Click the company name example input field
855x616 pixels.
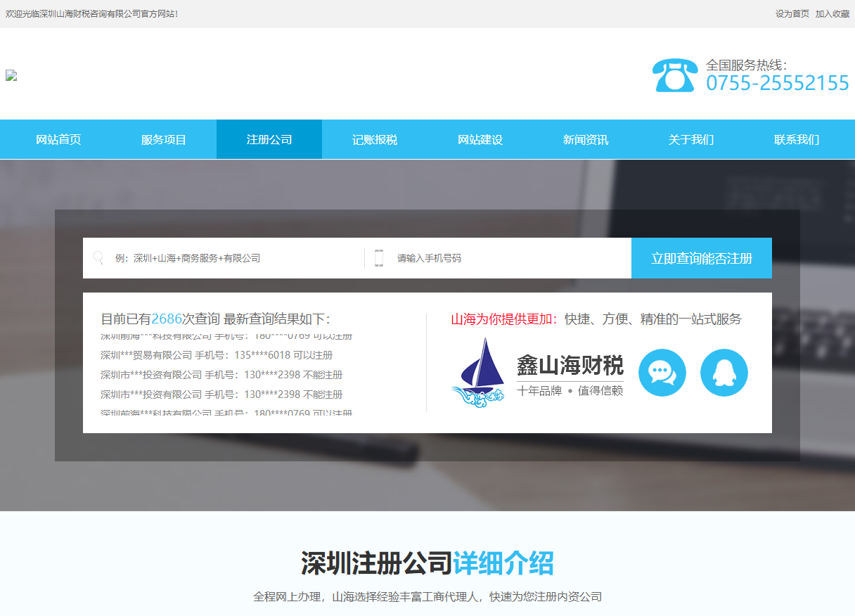pos(225,257)
